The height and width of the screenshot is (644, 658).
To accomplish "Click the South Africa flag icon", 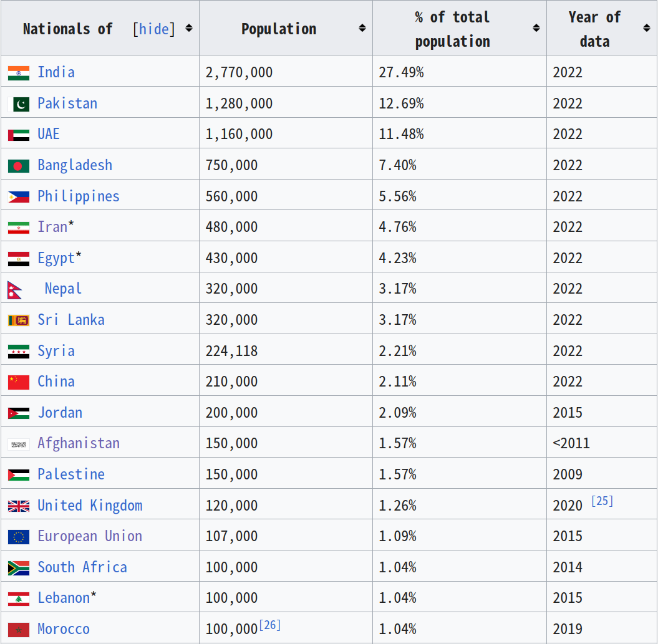I will [19, 568].
